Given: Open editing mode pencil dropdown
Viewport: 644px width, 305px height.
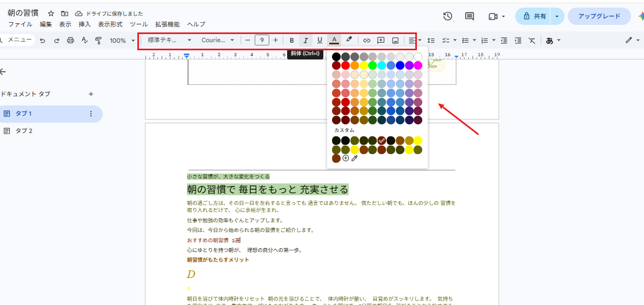Looking at the screenshot, I should tap(633, 40).
